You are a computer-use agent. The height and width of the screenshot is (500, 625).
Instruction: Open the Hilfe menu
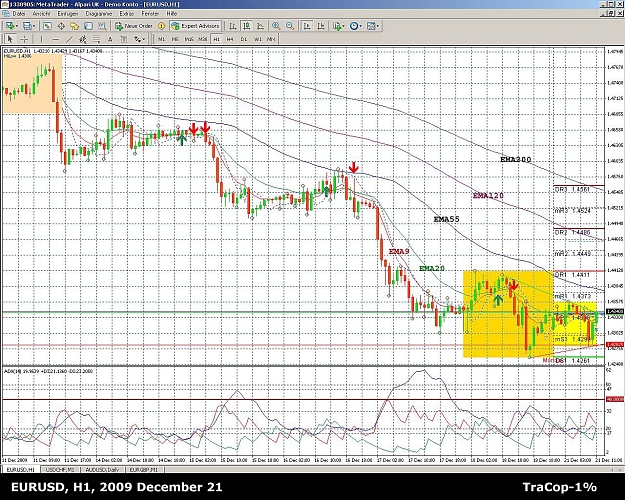(x=172, y=14)
